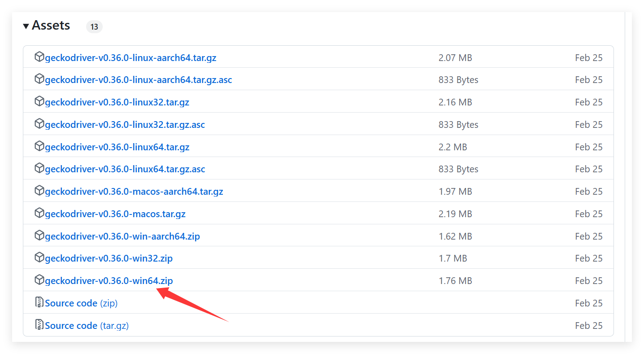Click the 2.07 MB size text
Image resolution: width=644 pixels, height=354 pixels.
(x=455, y=58)
